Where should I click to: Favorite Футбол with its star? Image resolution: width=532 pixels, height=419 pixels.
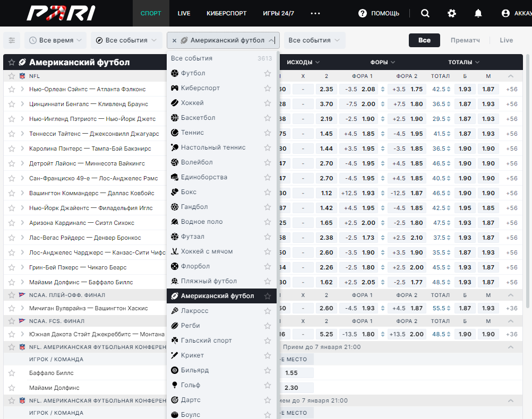[x=268, y=73]
